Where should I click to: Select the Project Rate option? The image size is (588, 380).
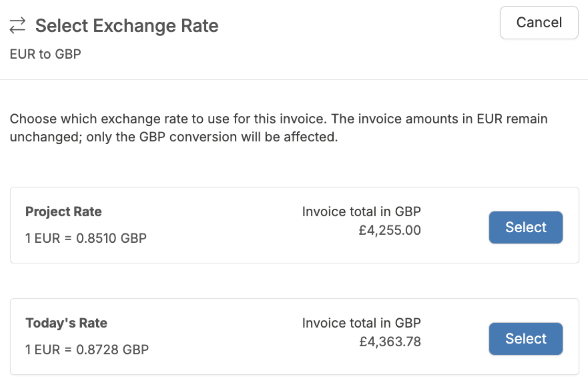click(525, 227)
